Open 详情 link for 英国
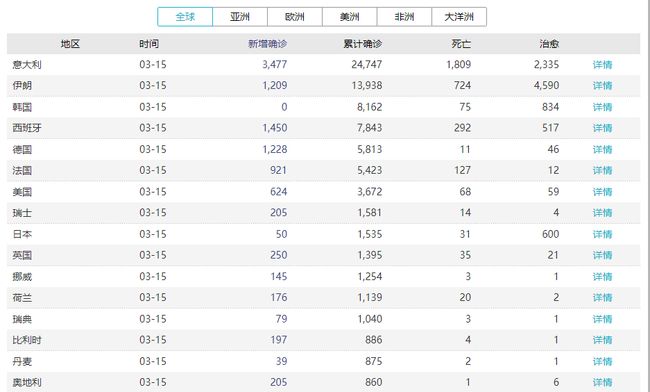 [602, 255]
